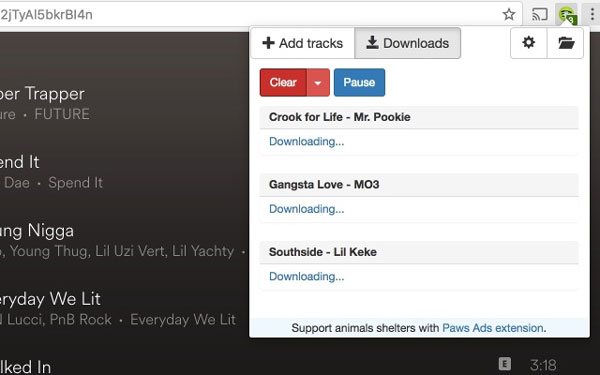The image size is (600, 375).
Task: Open downloads folder icon
Action: point(566,42)
